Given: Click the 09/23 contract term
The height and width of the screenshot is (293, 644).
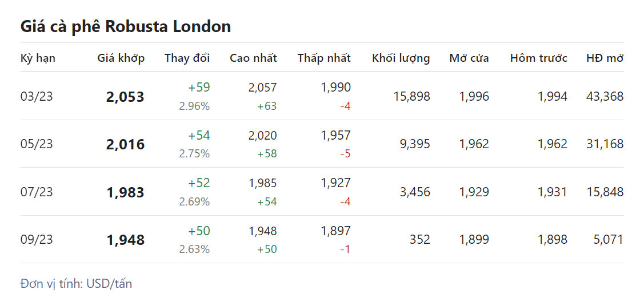Looking at the screenshot, I should coord(37,239).
